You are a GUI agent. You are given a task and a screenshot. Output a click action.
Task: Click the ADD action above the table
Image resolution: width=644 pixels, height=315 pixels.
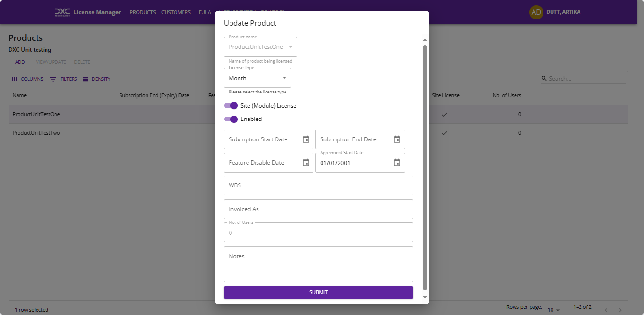(x=20, y=62)
